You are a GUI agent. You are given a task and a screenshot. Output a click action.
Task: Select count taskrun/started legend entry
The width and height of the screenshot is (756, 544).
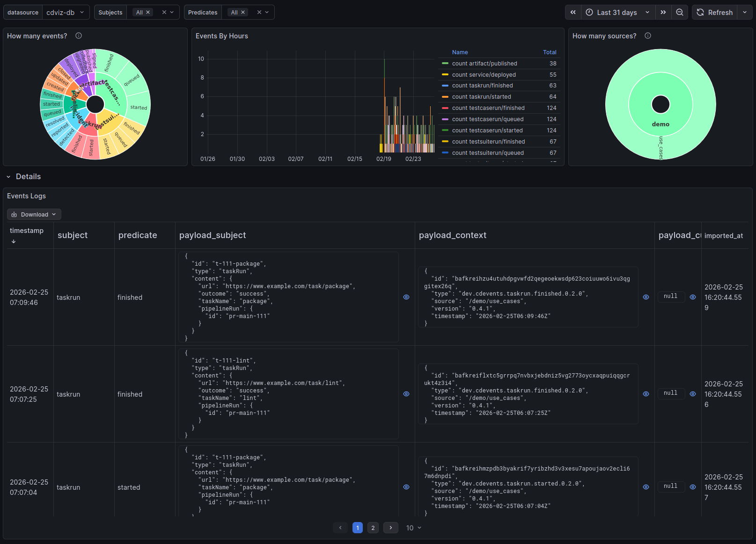(482, 97)
